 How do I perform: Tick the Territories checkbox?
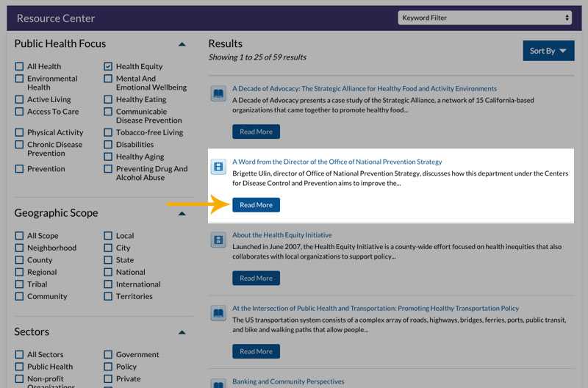[x=108, y=296]
